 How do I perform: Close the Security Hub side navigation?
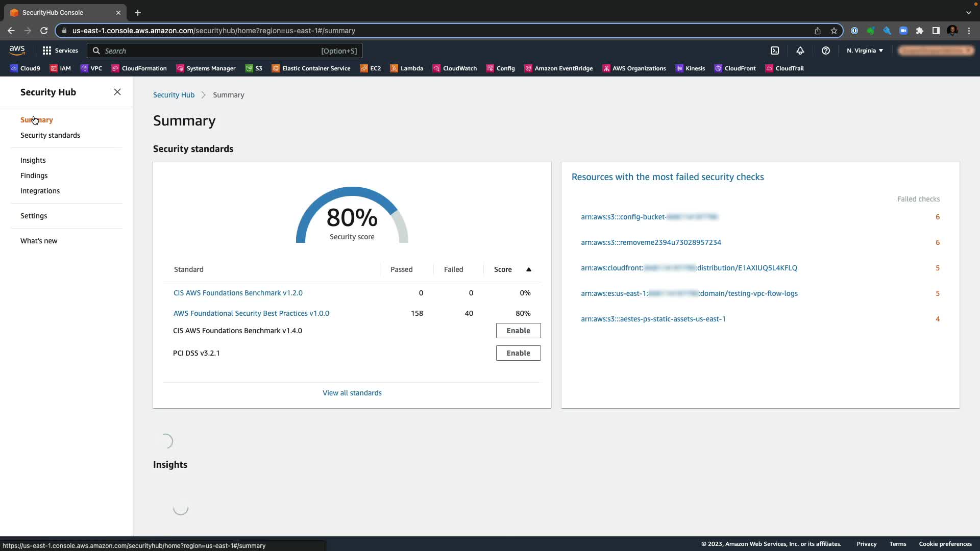[x=117, y=92]
